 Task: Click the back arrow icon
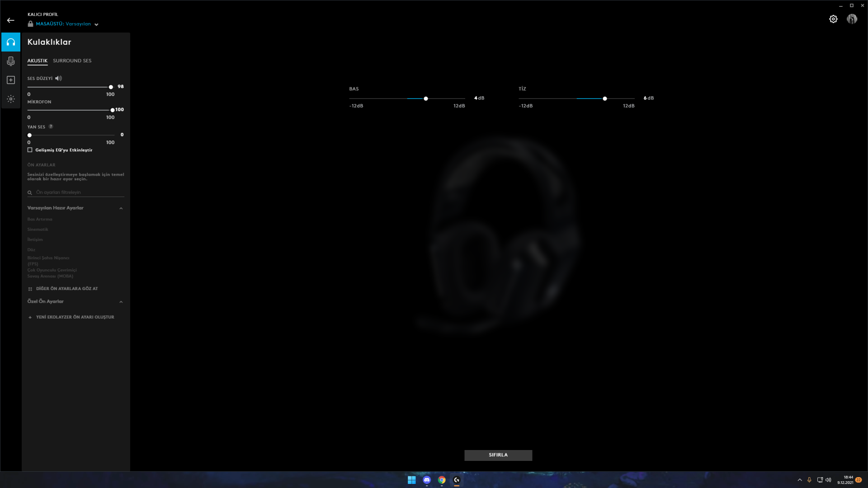(10, 20)
